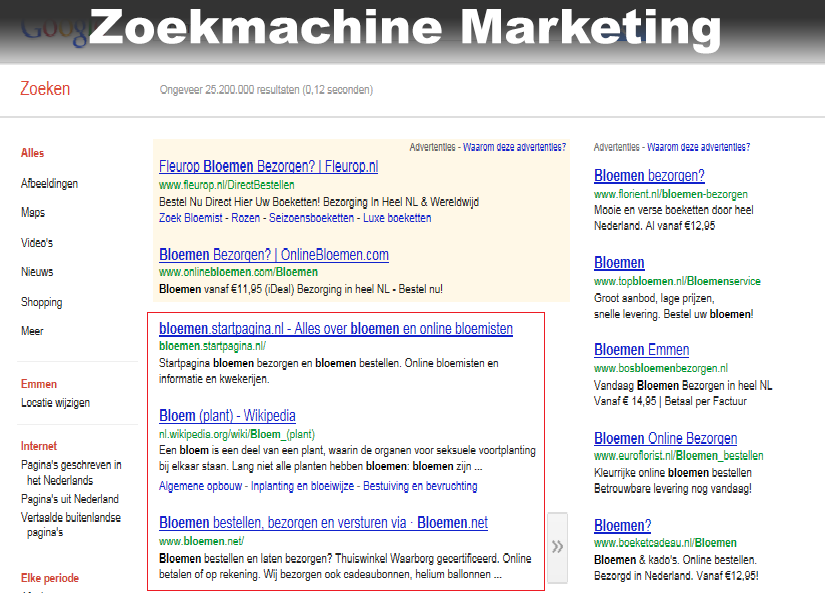The height and width of the screenshot is (593, 825).
Task: Open the Maps search filter
Action: pos(33,213)
